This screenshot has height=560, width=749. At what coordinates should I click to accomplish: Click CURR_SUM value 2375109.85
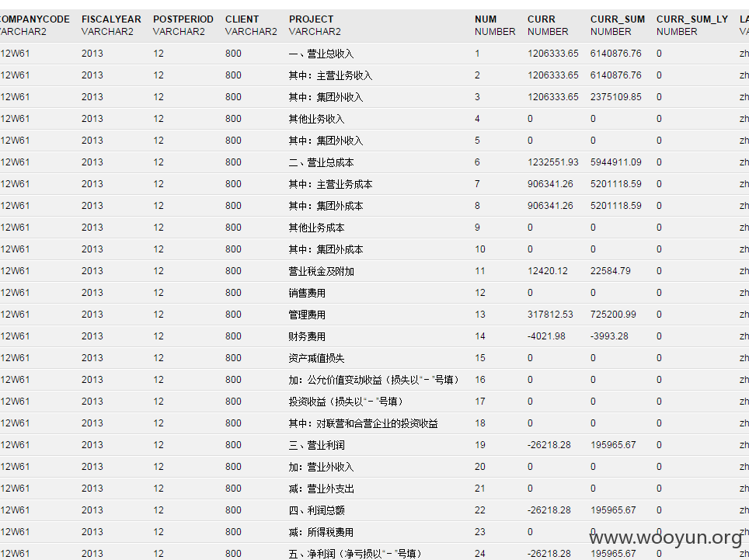click(615, 97)
